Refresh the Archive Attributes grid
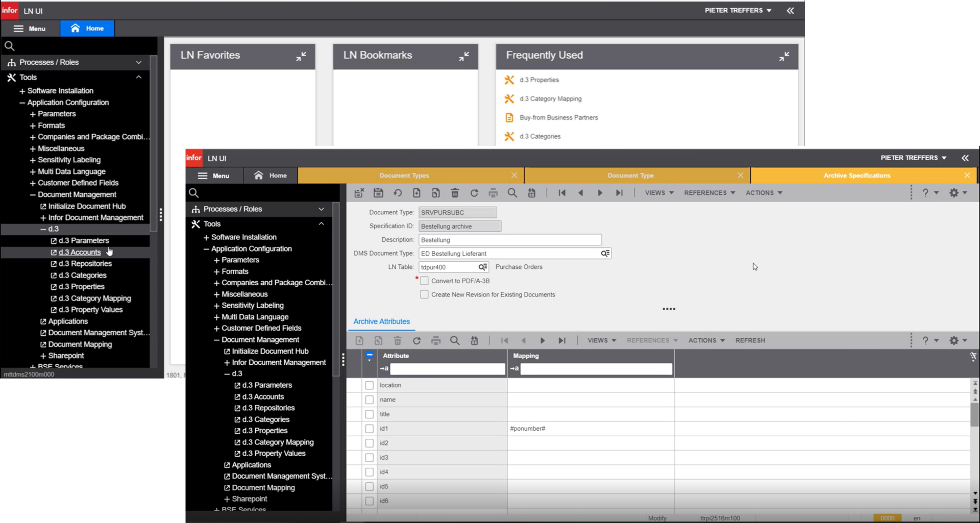 point(417,340)
